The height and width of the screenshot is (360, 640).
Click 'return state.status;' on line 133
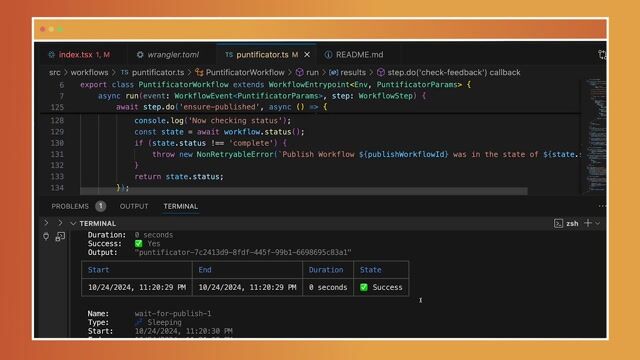coord(179,177)
